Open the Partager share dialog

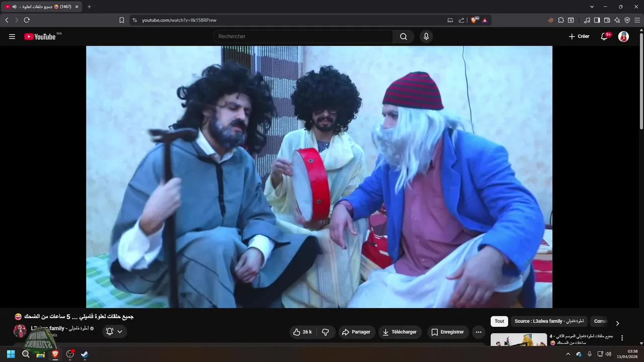click(x=356, y=332)
